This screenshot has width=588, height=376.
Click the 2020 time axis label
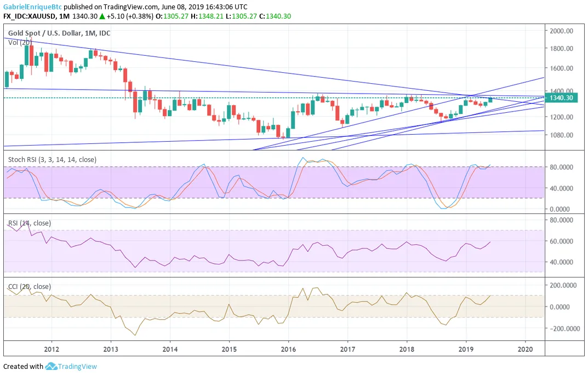(525, 349)
